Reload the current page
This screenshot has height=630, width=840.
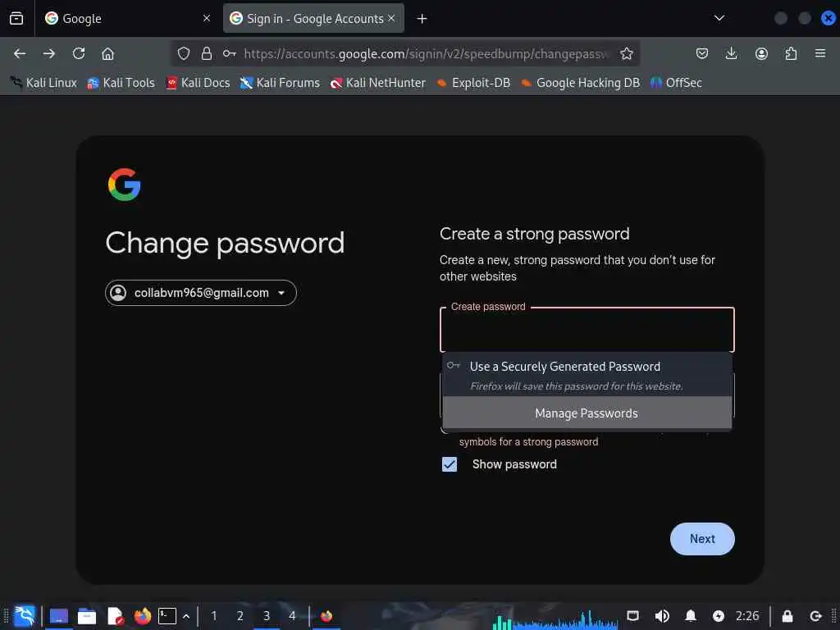[79, 53]
